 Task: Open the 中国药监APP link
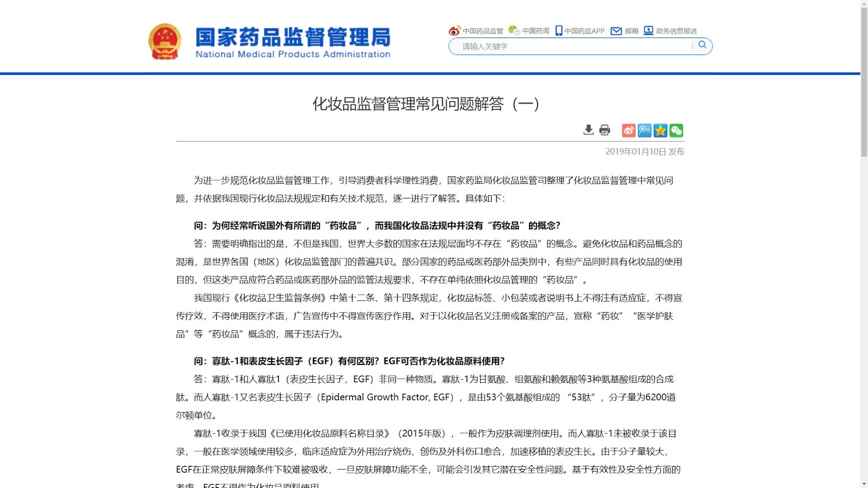[x=584, y=31]
